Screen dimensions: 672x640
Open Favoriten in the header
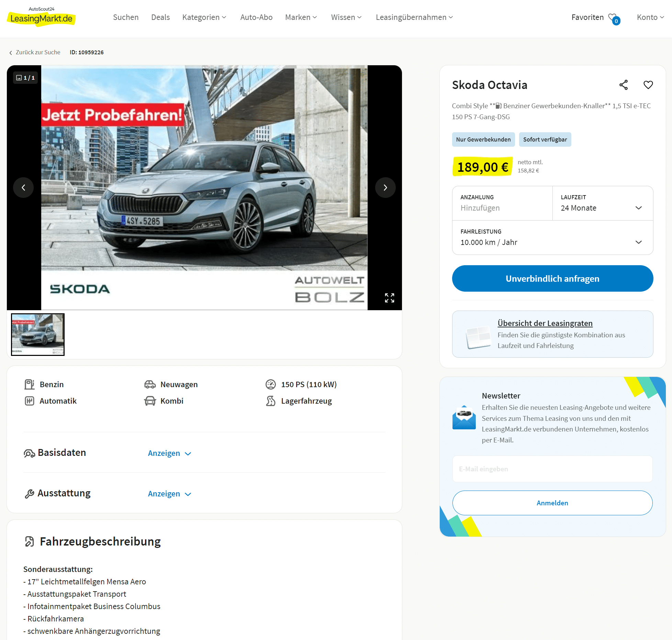587,17
